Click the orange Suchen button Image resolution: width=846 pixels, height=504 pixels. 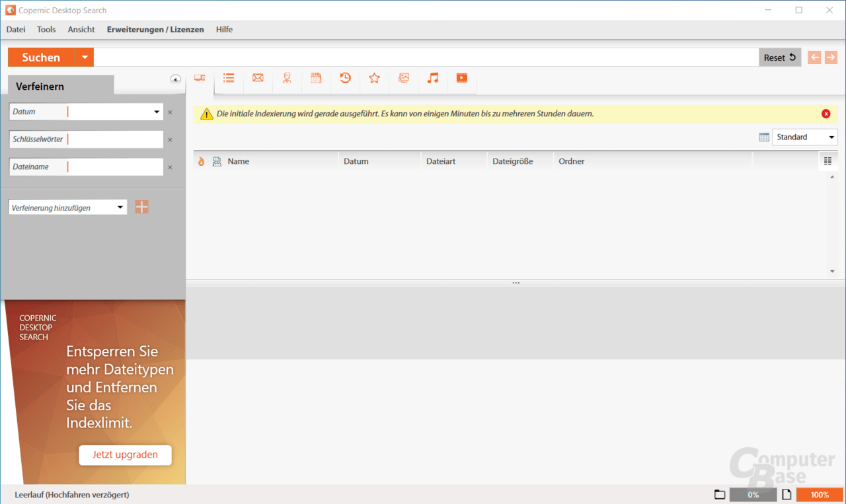(x=41, y=57)
